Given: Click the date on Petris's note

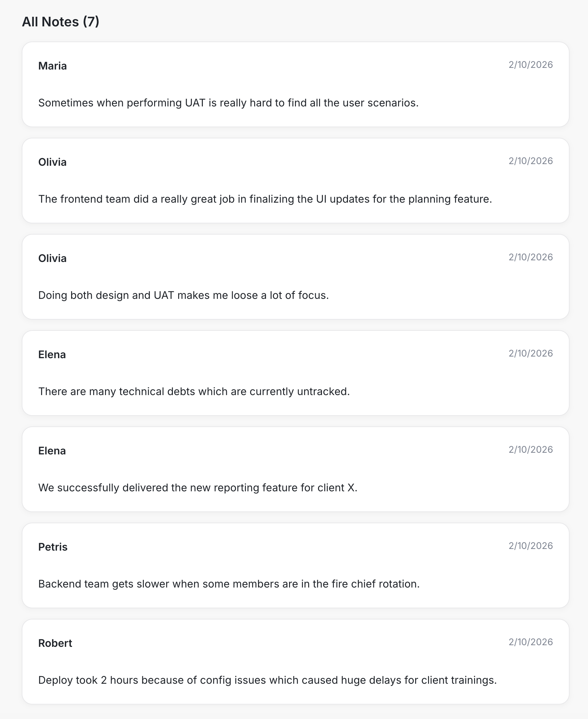Looking at the screenshot, I should pyautogui.click(x=530, y=546).
